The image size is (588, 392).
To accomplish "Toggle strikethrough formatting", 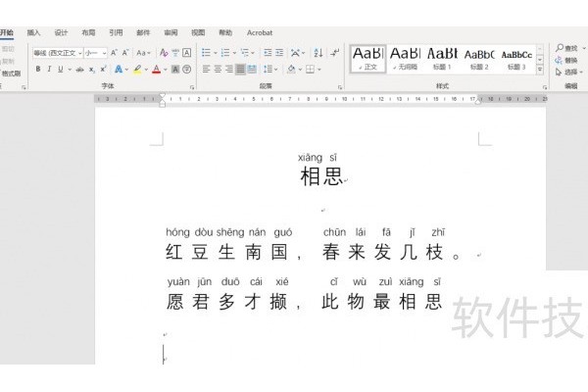I will [x=79, y=70].
